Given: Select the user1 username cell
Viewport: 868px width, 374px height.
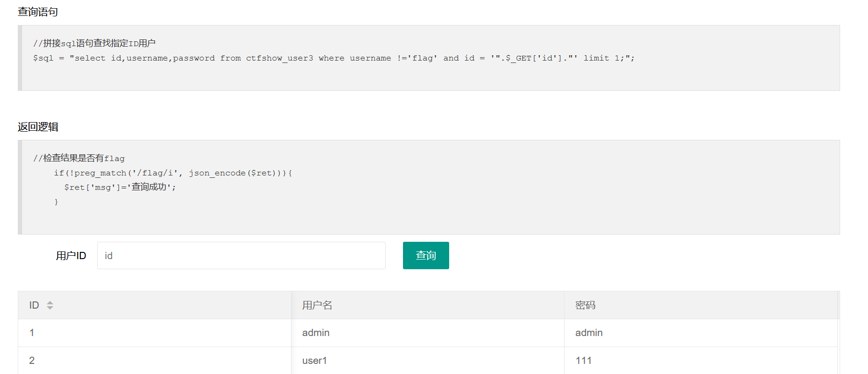Looking at the screenshot, I should tap(428, 361).
